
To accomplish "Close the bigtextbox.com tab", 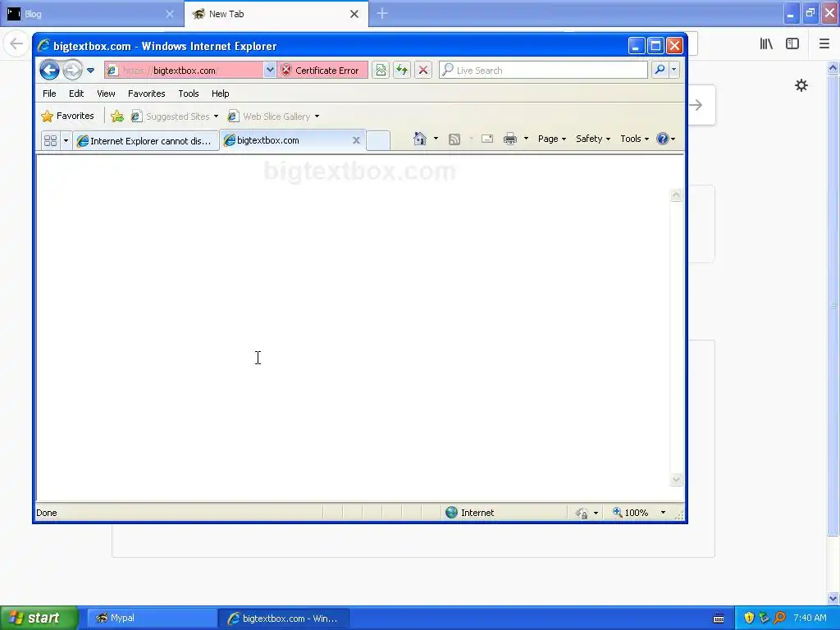I will [x=356, y=140].
